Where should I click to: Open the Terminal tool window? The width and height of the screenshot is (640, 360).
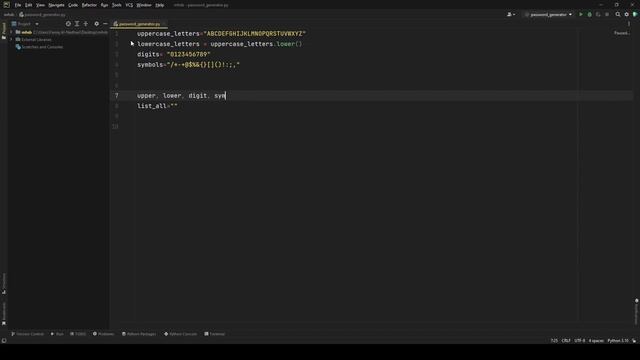pyautogui.click(x=215, y=334)
